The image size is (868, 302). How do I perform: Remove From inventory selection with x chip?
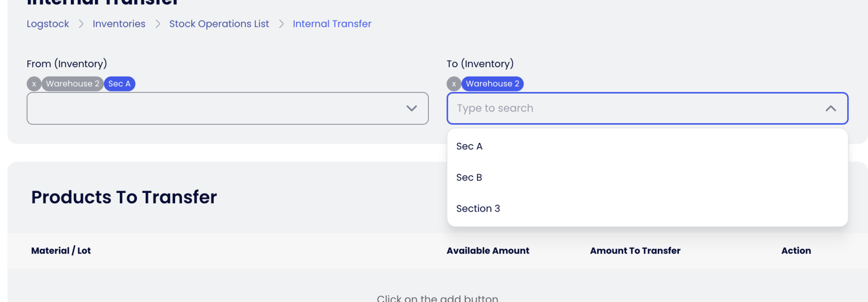pos(34,84)
